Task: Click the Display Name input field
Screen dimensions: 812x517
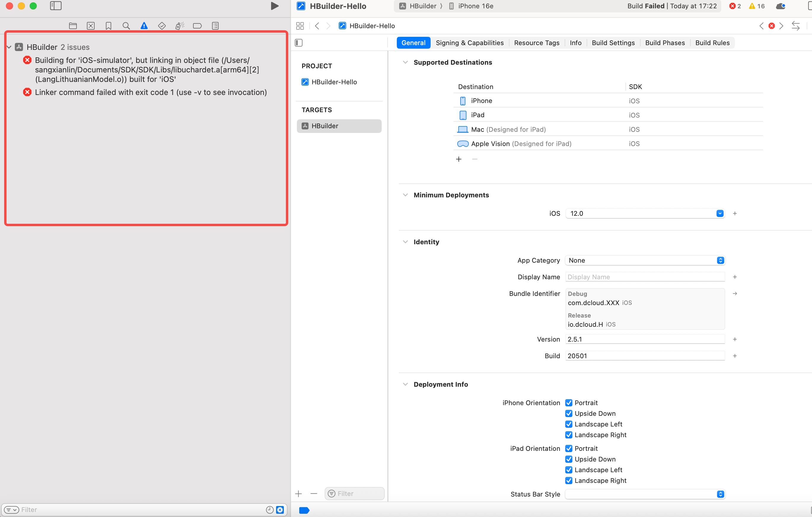Action: [644, 277]
